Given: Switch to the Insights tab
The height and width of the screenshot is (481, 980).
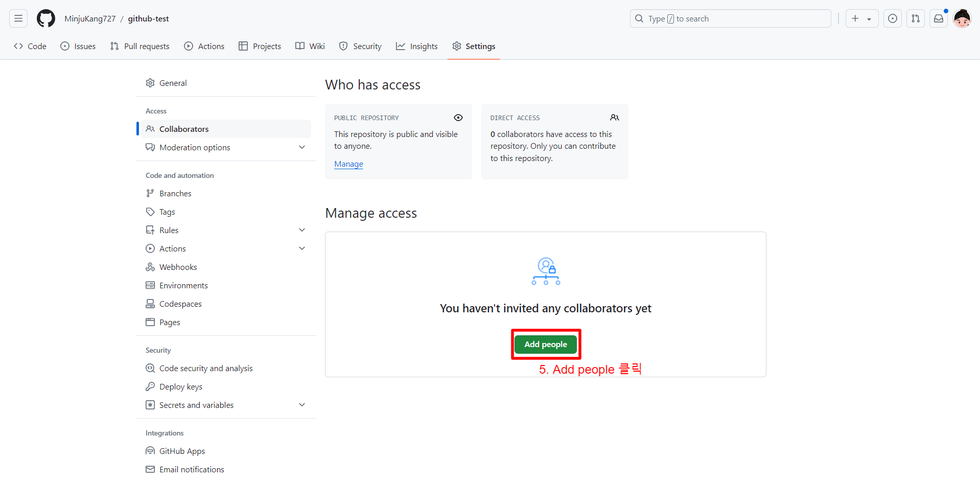Looking at the screenshot, I should point(417,46).
